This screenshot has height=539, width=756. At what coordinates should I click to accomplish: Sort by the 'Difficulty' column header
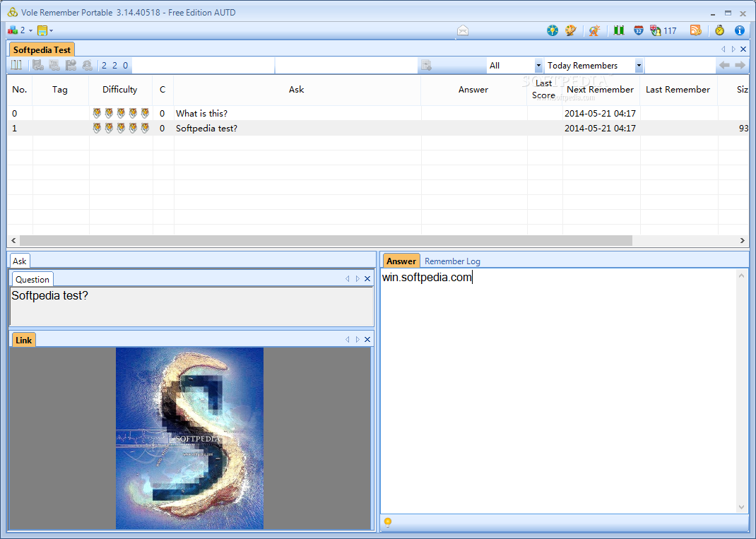click(120, 90)
